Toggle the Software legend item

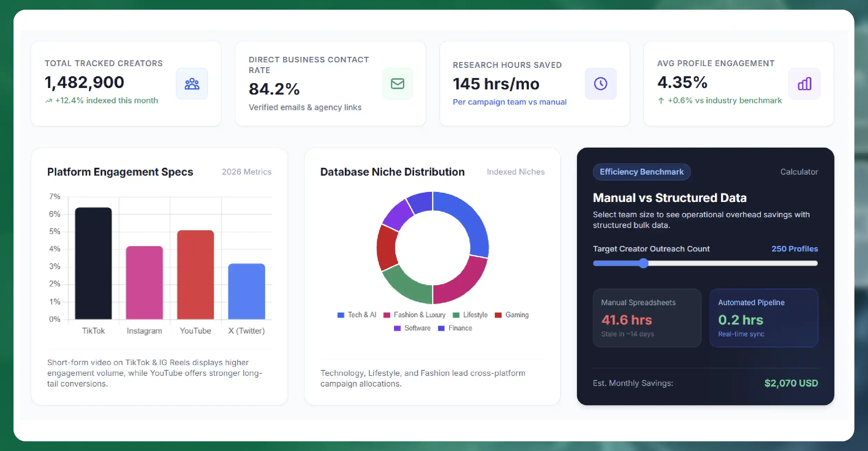coord(412,328)
